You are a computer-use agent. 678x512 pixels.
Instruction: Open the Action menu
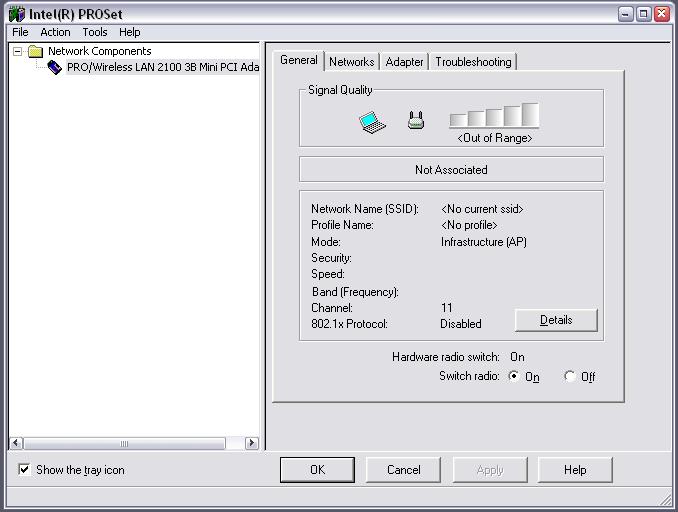click(x=55, y=32)
